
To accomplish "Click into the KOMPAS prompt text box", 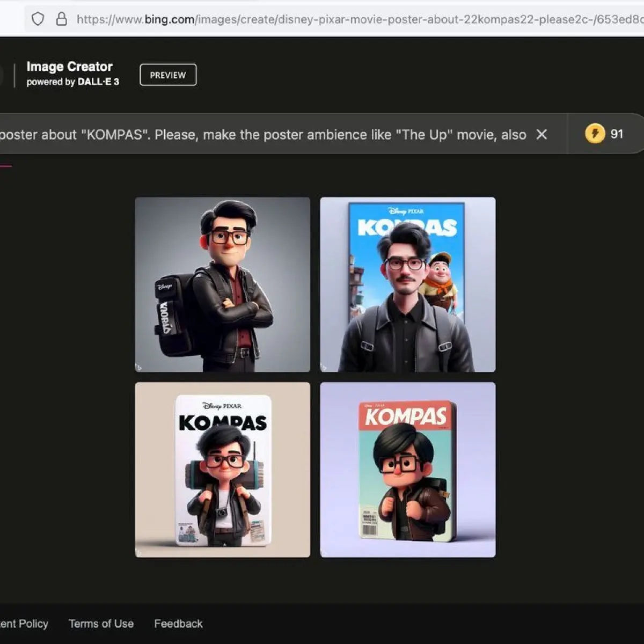I will [263, 134].
